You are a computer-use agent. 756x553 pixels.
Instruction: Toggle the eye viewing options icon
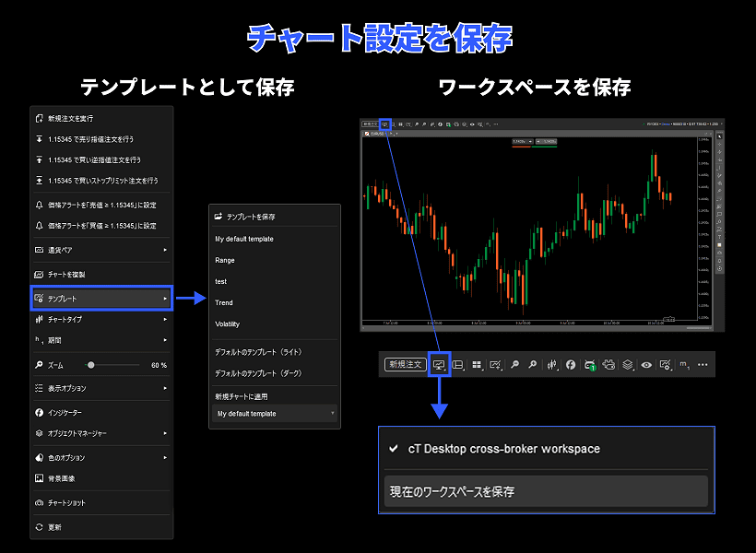pyautogui.click(x=646, y=365)
